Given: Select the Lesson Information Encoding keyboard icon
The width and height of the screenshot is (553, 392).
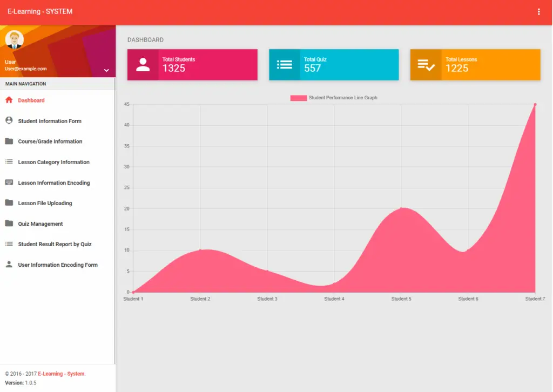Looking at the screenshot, I should click(8, 183).
